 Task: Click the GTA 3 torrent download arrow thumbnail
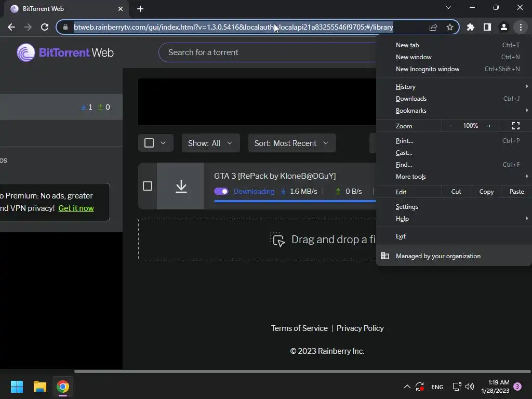point(181,187)
